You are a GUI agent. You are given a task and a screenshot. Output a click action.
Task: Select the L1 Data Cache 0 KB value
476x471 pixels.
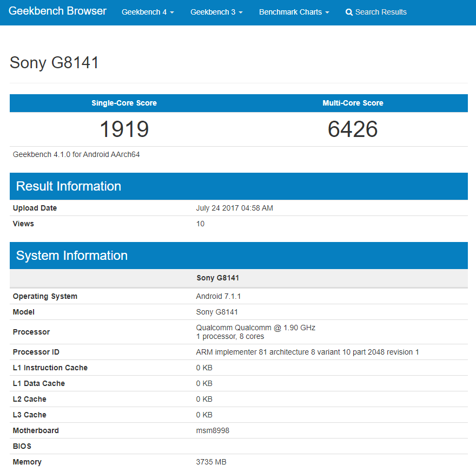click(x=204, y=383)
